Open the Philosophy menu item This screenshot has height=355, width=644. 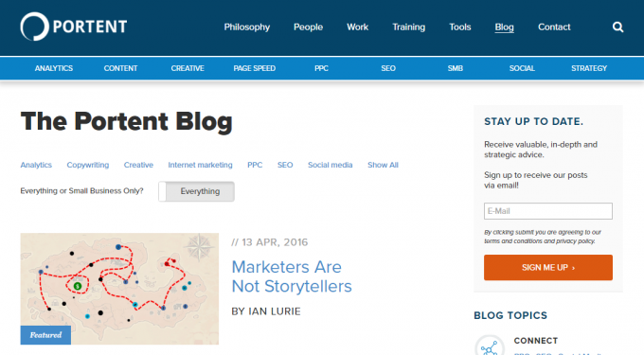247,27
